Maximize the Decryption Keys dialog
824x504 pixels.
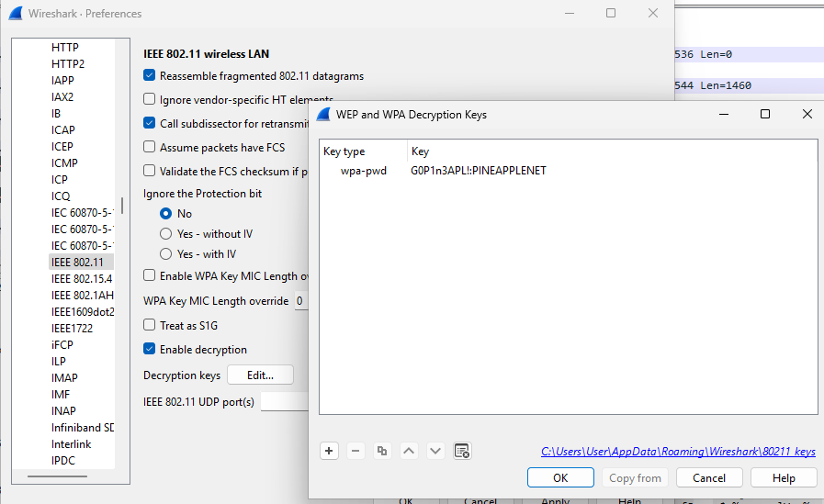click(765, 114)
